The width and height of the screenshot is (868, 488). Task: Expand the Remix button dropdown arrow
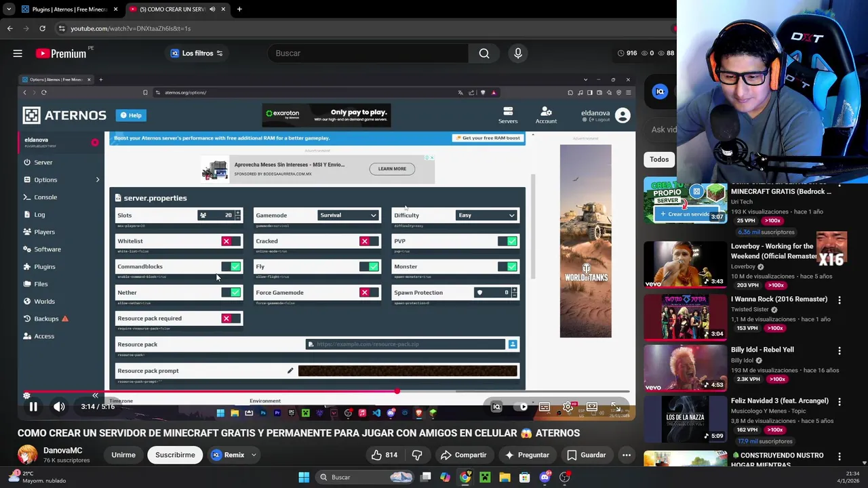(254, 455)
